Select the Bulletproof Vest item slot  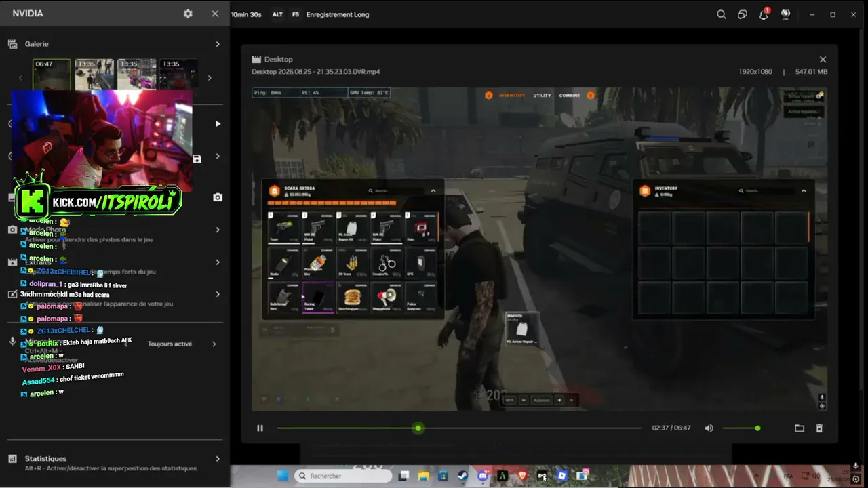[283, 298]
